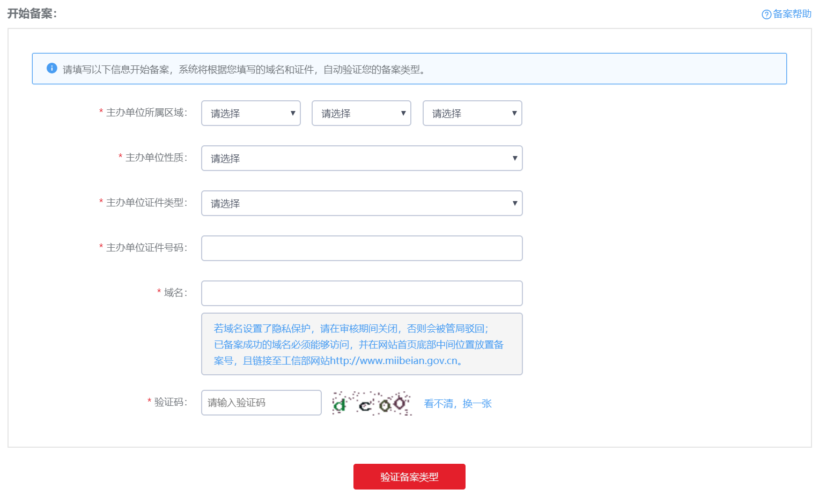Image resolution: width=819 pixels, height=504 pixels.
Task: Open the first 主办单位所属区域 dropdown
Action: tap(250, 113)
